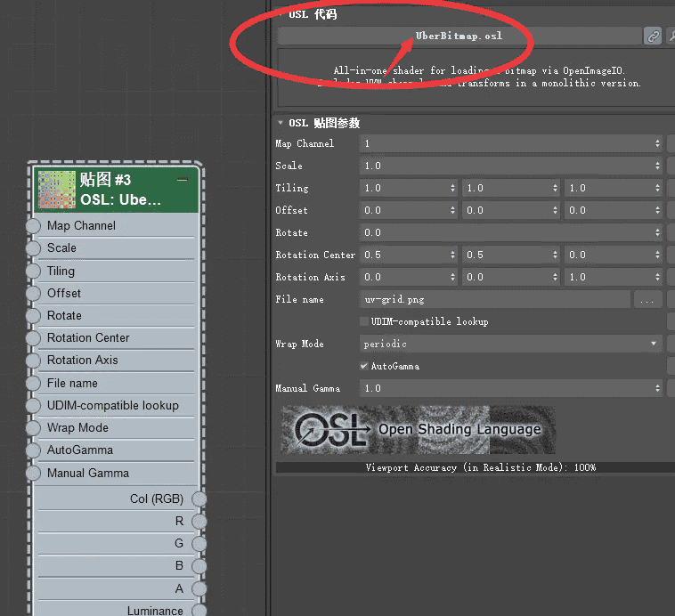Collapse the OSL 代码 rollout
Viewport: 675px width, 616px height.
point(281,14)
